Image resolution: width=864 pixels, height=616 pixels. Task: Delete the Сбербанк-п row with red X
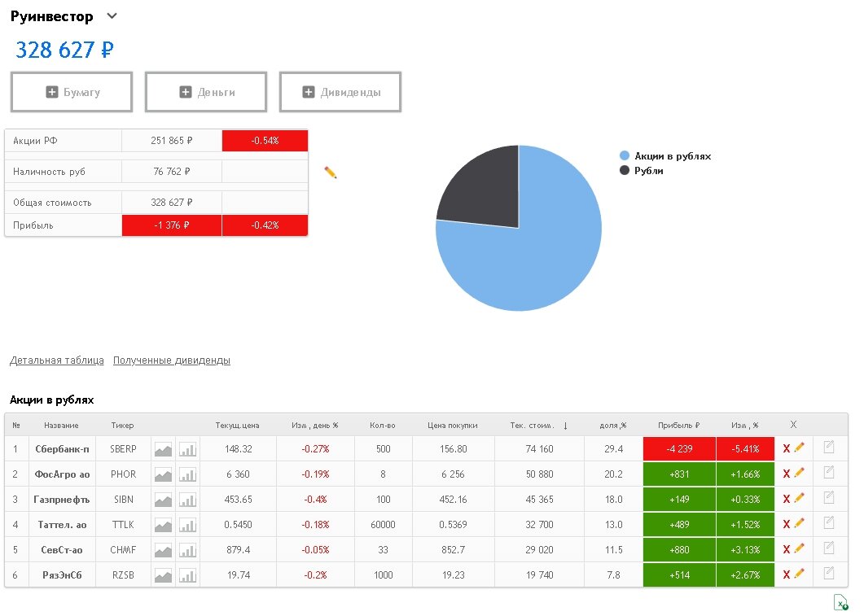[787, 448]
